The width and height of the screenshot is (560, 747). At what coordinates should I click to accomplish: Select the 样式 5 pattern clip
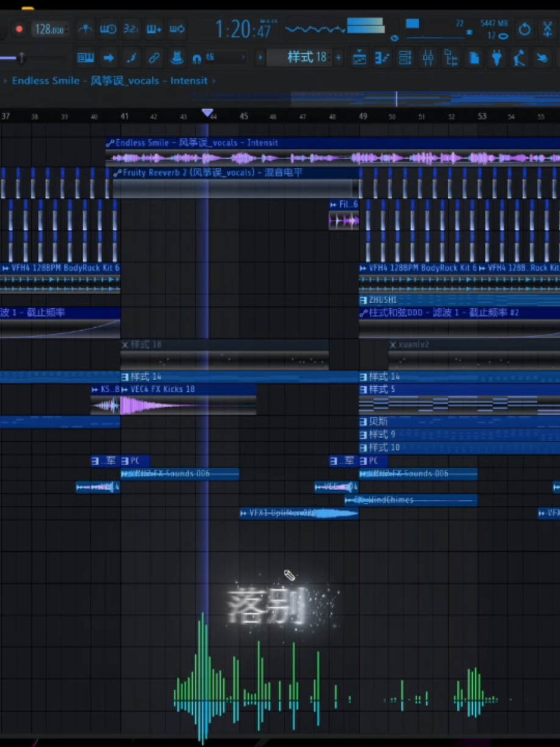[x=459, y=399]
